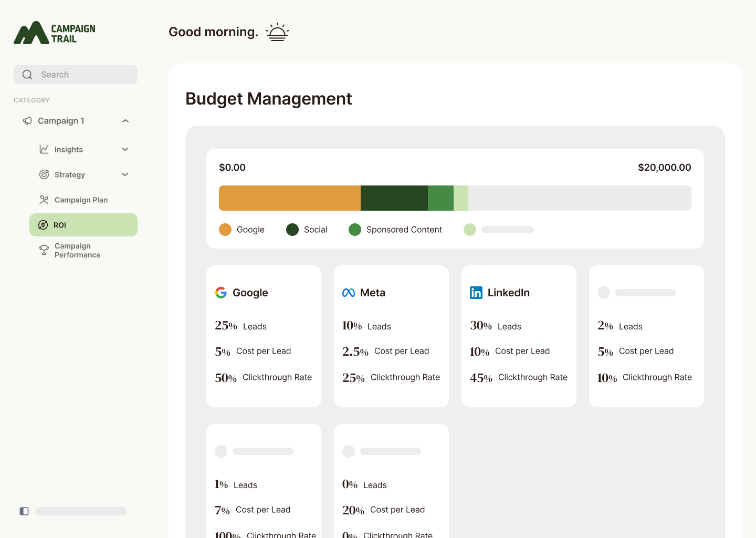Focus the Search input field
Viewport: 756px width, 538px height.
(x=76, y=75)
